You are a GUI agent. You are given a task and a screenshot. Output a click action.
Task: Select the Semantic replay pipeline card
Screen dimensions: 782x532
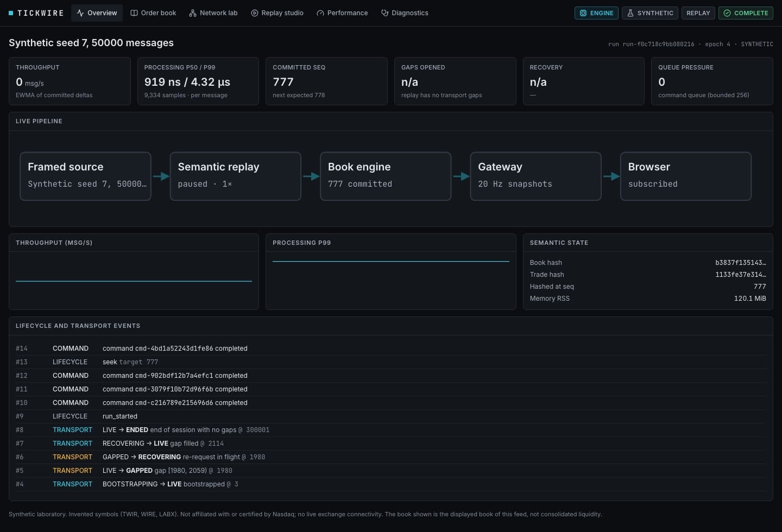tap(236, 176)
